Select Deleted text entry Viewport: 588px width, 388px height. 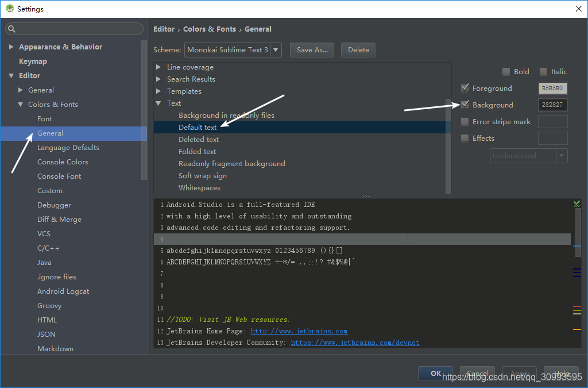coord(199,139)
